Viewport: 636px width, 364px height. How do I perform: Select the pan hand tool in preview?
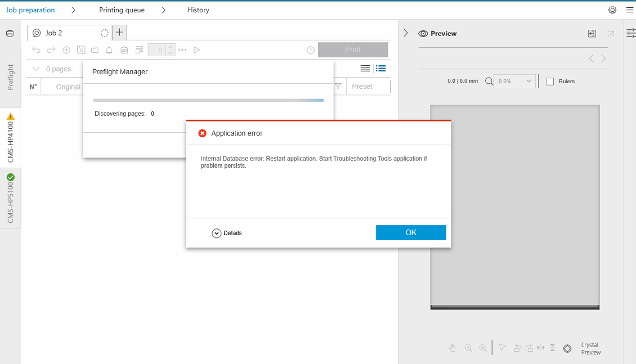click(x=453, y=348)
